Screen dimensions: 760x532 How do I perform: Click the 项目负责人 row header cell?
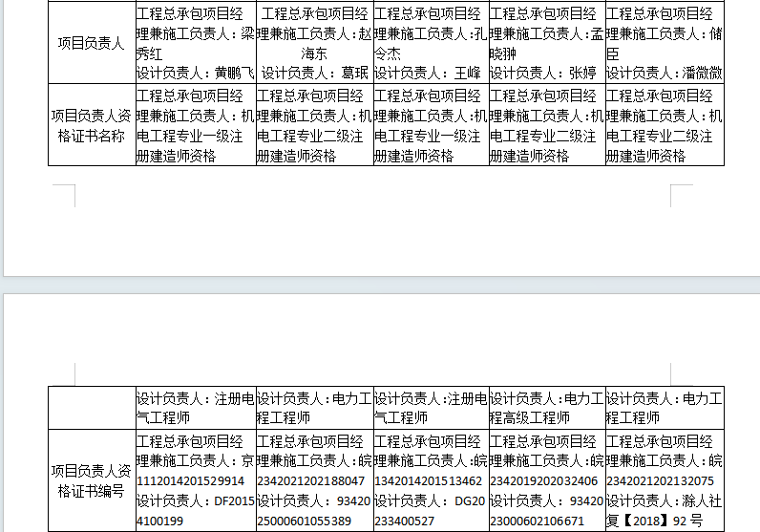click(92, 43)
